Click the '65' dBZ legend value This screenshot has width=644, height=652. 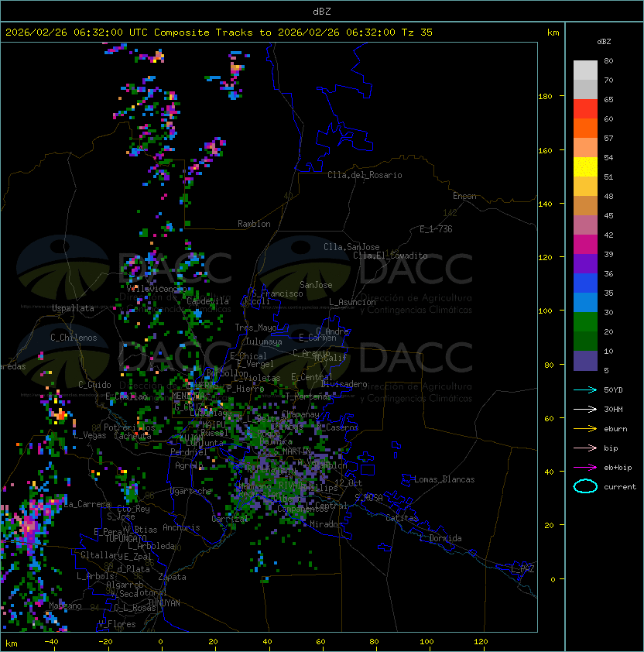click(x=608, y=99)
